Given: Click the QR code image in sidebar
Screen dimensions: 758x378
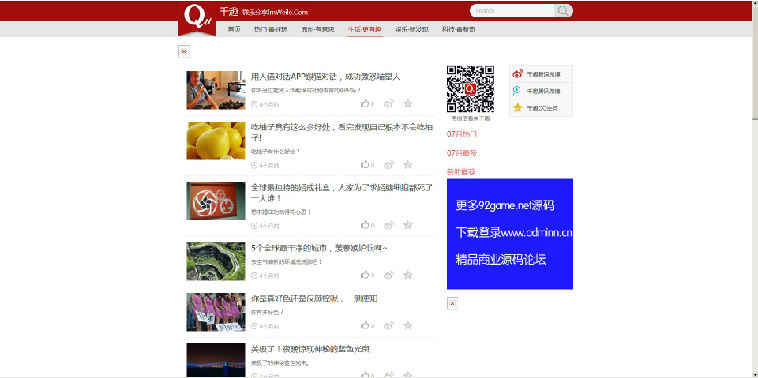Looking at the screenshot, I should click(x=470, y=89).
